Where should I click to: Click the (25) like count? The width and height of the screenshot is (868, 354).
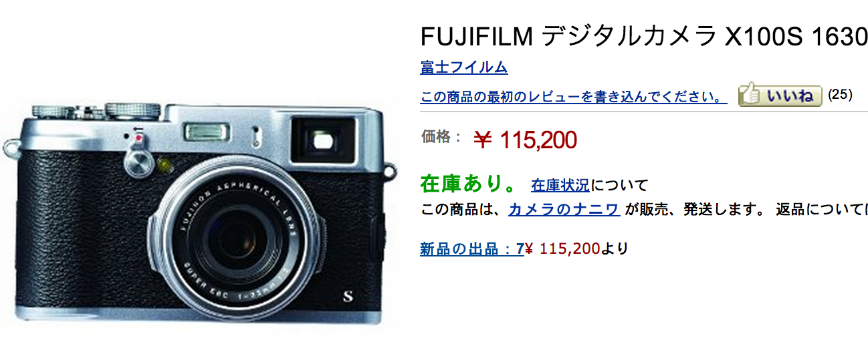[x=840, y=94]
